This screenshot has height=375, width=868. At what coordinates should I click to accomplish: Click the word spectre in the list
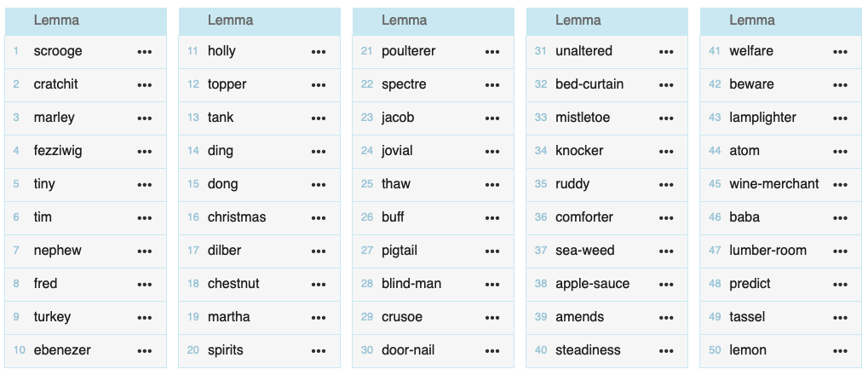[x=404, y=84]
